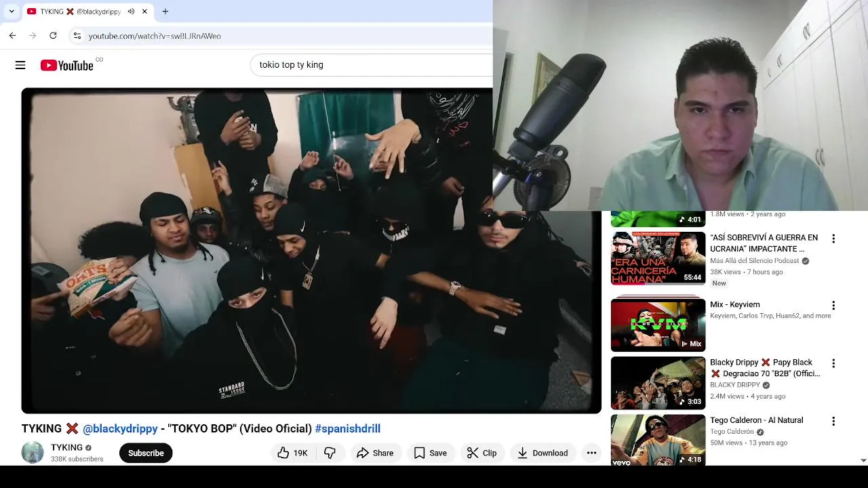Image resolution: width=868 pixels, height=488 pixels.
Task: Click the main video player
Action: point(311,251)
